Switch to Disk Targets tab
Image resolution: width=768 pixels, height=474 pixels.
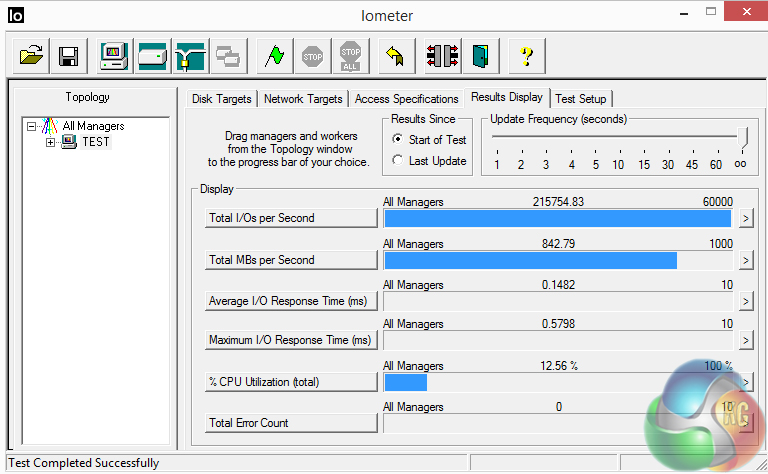pyautogui.click(x=221, y=99)
